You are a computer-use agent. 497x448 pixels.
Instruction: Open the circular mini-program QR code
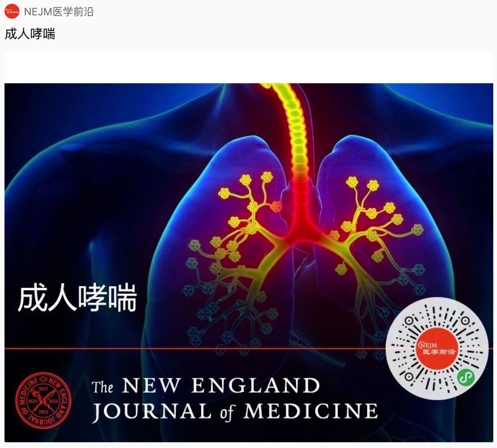tap(437, 349)
